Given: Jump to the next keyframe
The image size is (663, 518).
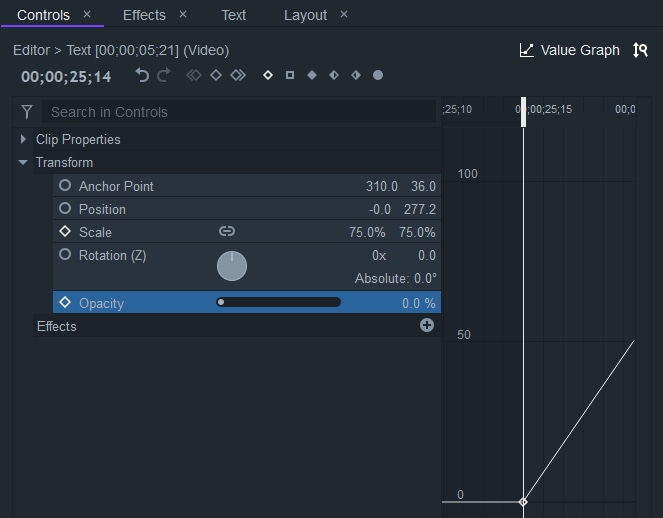Looking at the screenshot, I should [237, 75].
